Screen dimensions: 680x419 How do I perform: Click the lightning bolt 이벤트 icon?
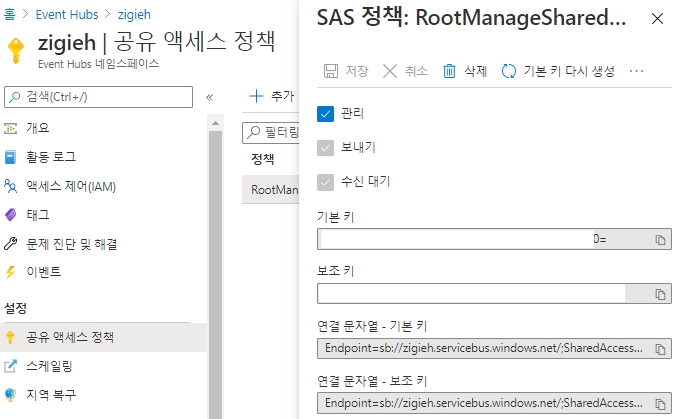10,272
